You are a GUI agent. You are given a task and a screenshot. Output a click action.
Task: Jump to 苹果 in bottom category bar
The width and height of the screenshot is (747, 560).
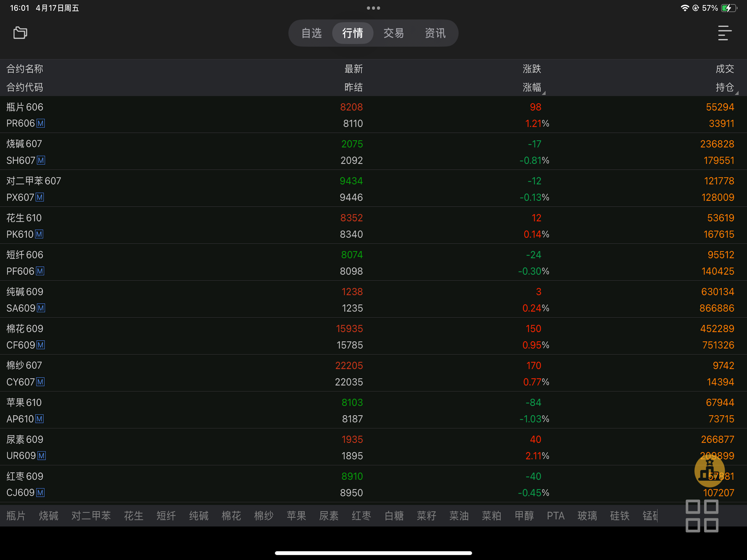(296, 516)
